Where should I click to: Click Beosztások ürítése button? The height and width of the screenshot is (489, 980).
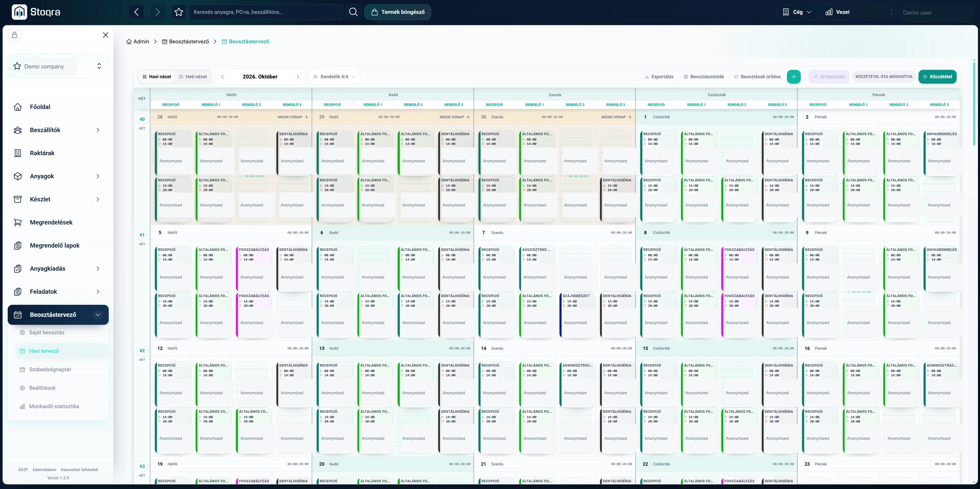coord(757,76)
